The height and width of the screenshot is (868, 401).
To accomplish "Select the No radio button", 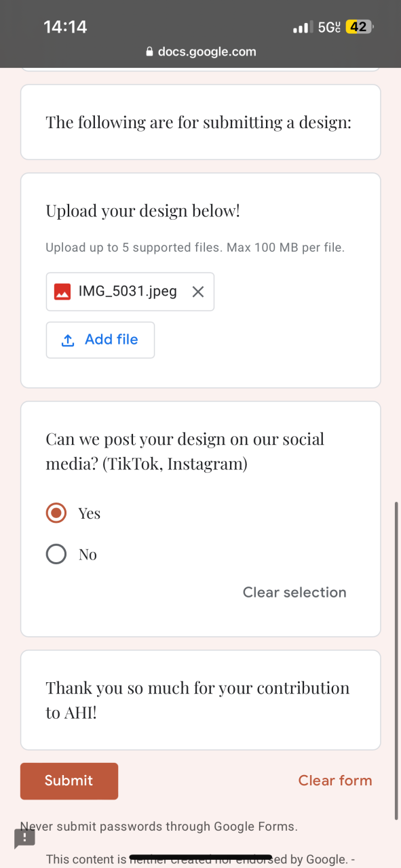I will 56,554.
